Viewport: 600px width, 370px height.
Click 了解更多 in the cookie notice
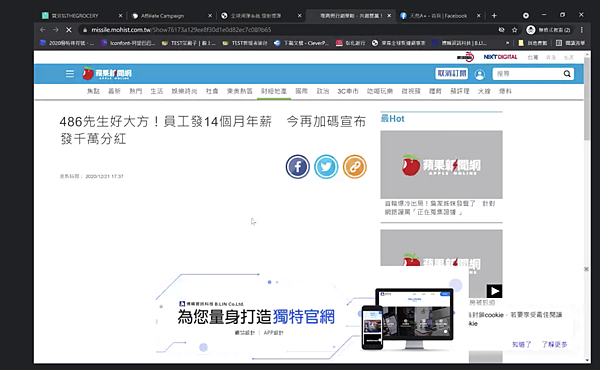coord(554,344)
